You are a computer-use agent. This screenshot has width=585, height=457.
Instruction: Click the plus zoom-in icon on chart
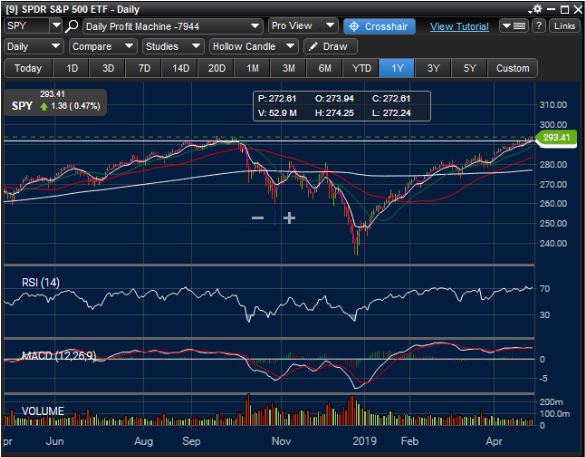coord(289,218)
